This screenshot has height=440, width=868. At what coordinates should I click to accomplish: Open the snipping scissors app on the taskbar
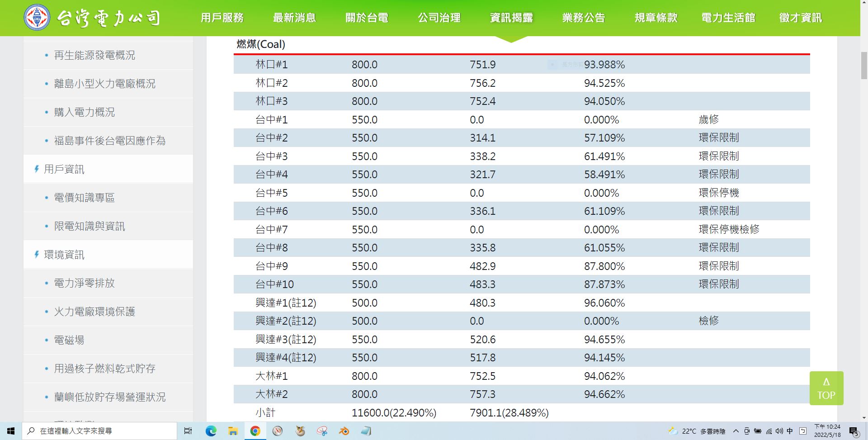(x=322, y=431)
